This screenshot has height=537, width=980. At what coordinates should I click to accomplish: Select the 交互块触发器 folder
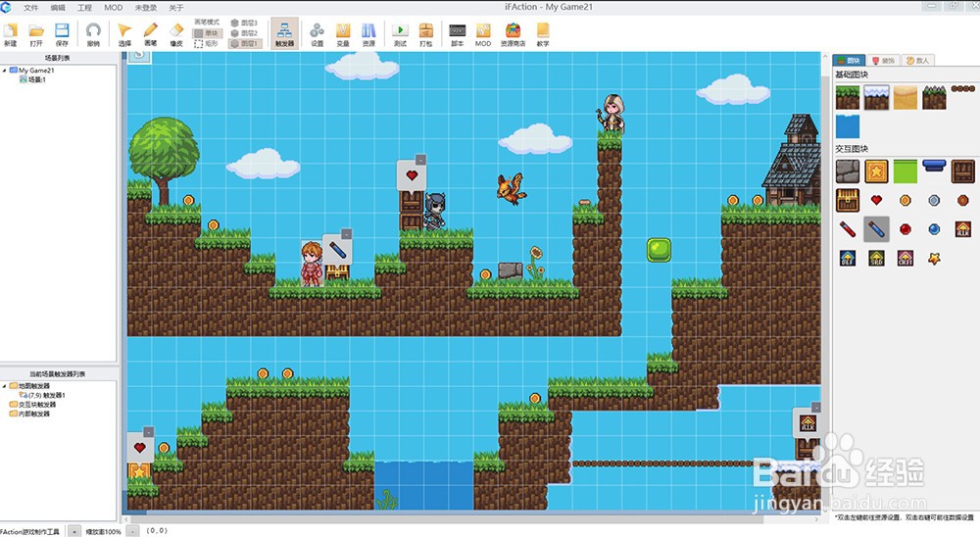(x=30, y=405)
